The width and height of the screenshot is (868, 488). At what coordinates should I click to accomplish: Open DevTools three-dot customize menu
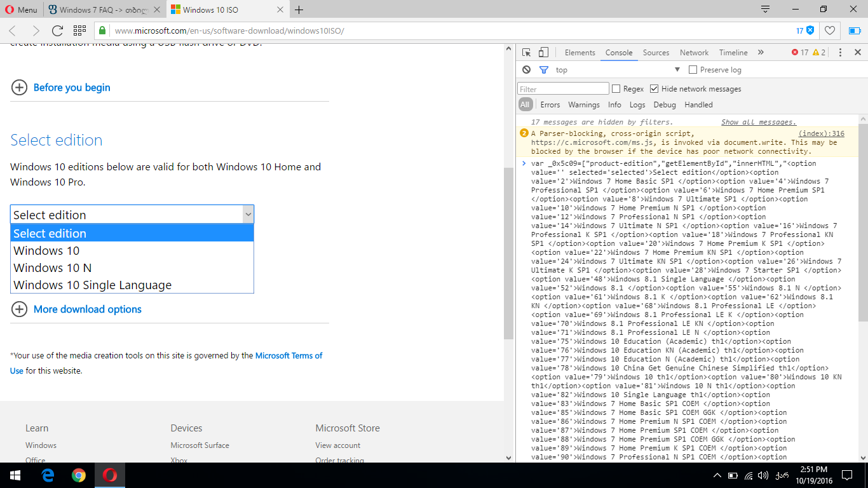tap(840, 53)
